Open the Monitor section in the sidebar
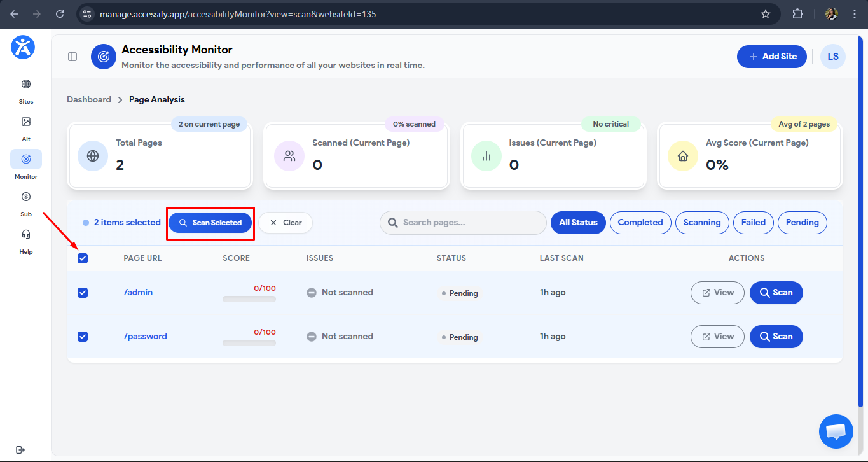 click(x=25, y=164)
